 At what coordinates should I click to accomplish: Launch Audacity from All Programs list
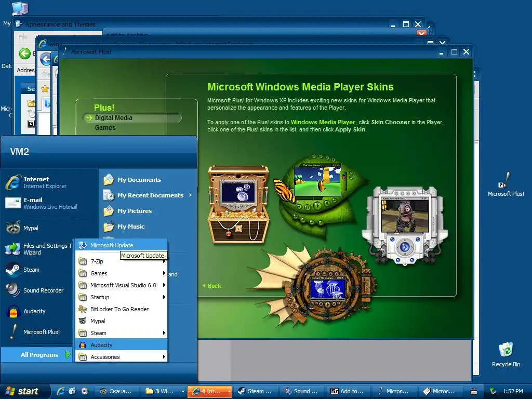(121, 345)
